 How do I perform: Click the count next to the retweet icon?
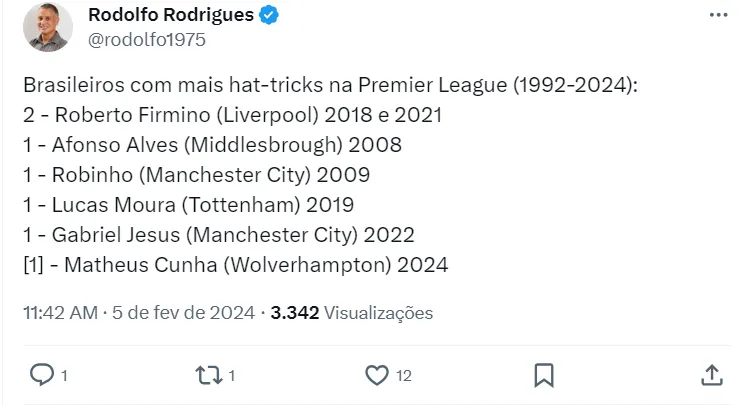coord(232,375)
